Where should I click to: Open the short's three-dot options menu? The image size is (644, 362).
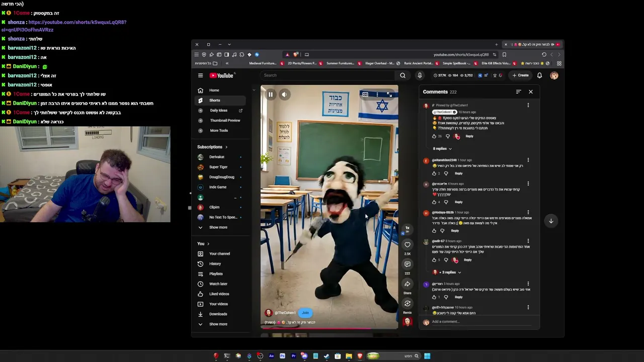tap(377, 95)
